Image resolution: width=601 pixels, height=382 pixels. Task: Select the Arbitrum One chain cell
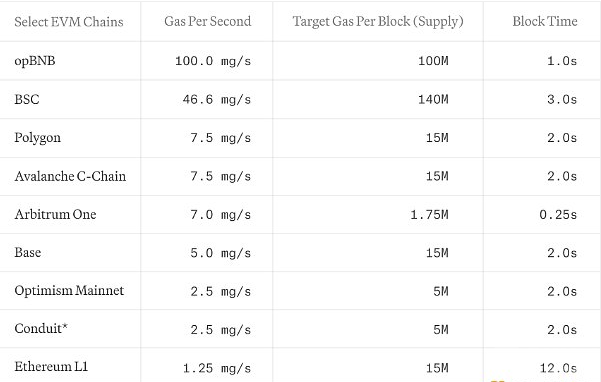(55, 214)
